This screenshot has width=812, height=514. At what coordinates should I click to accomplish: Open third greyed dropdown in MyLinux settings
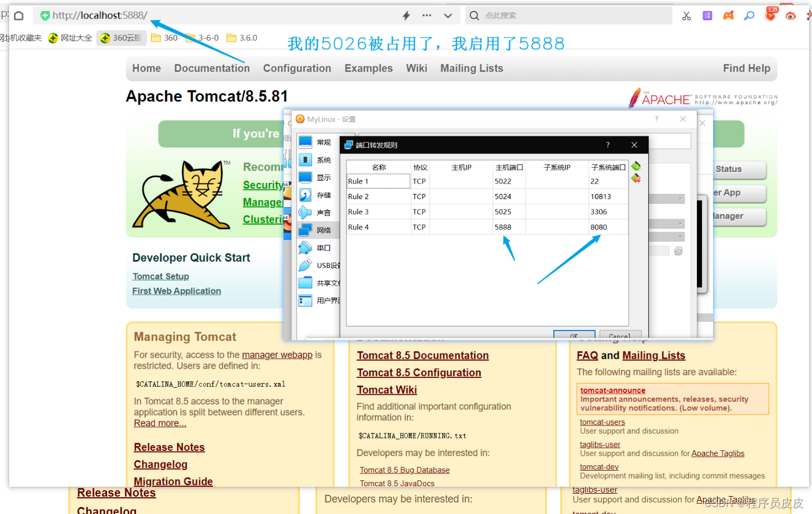pos(666,237)
